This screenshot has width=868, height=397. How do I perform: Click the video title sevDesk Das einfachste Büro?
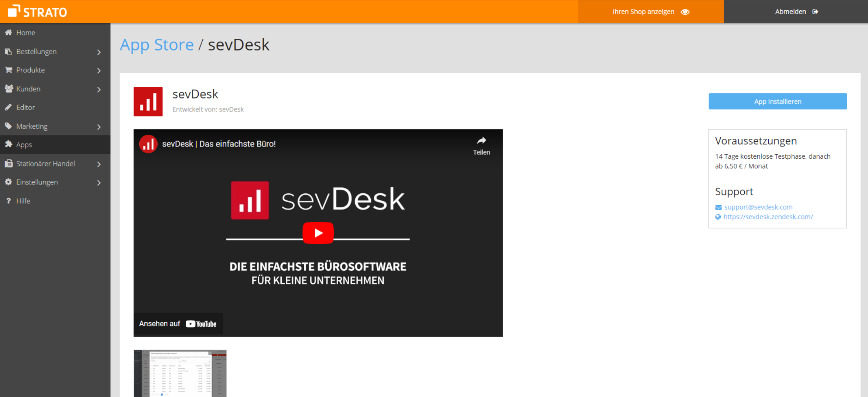(x=219, y=144)
